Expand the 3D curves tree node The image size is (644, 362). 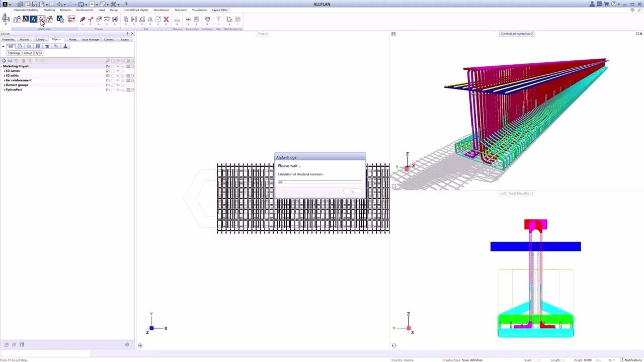[x=4, y=71]
